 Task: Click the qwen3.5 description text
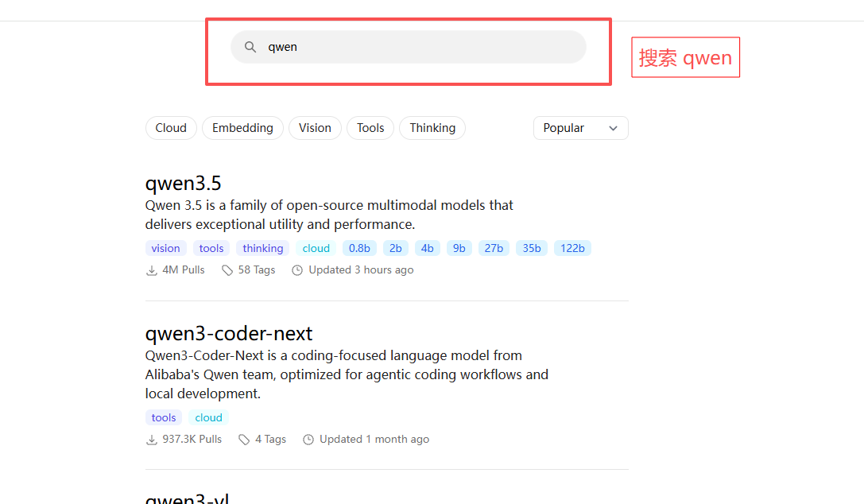[x=329, y=215]
